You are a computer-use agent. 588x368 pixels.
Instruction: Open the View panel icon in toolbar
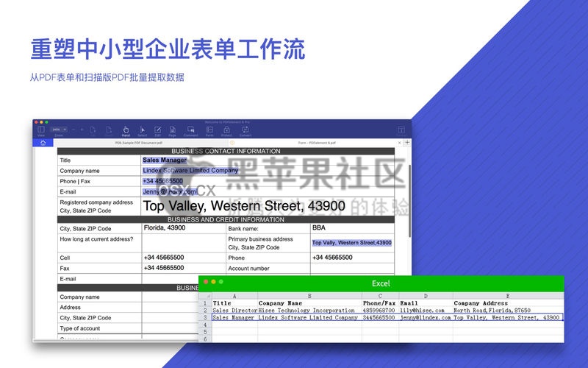41,130
